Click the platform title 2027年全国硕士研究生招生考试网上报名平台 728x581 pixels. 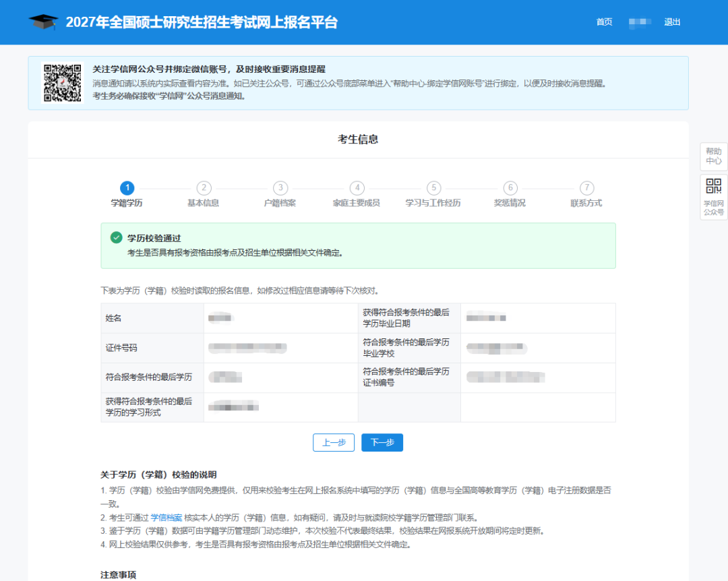[202, 22]
